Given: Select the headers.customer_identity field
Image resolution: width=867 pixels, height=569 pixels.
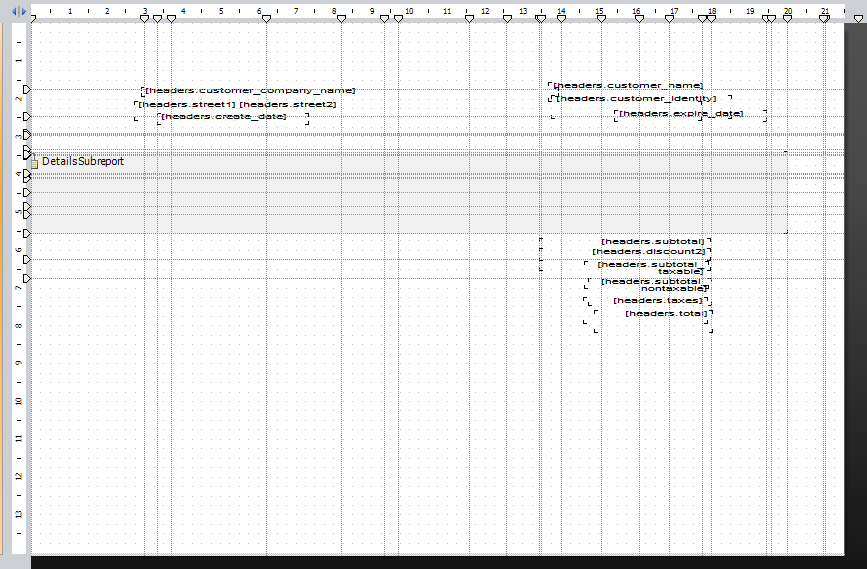Looking at the screenshot, I should 636,99.
